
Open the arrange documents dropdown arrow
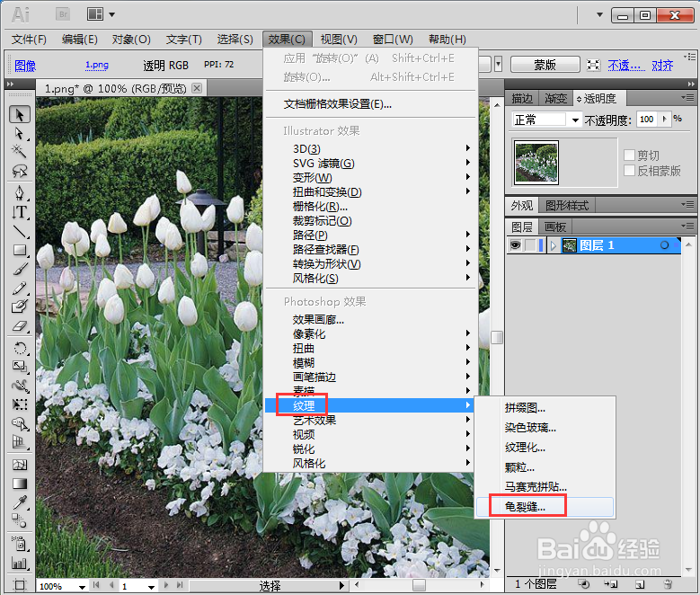click(x=112, y=14)
